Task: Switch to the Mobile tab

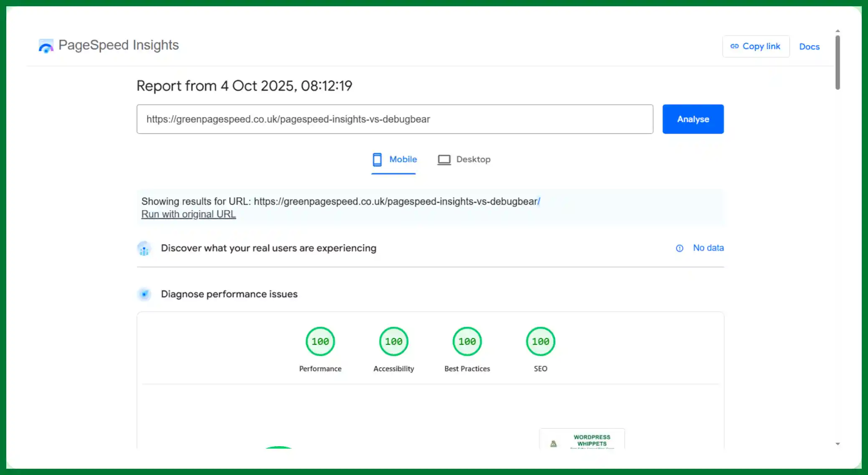Action: click(x=403, y=160)
